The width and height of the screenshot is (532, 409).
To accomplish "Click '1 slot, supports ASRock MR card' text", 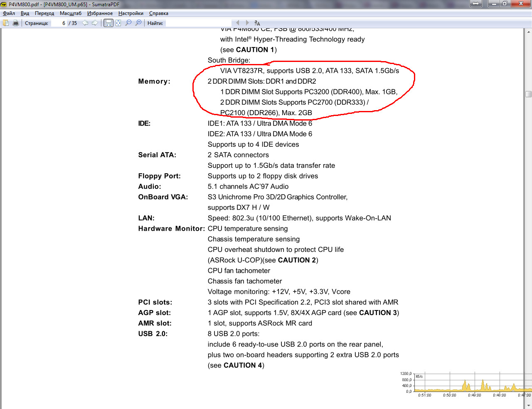I will click(260, 323).
